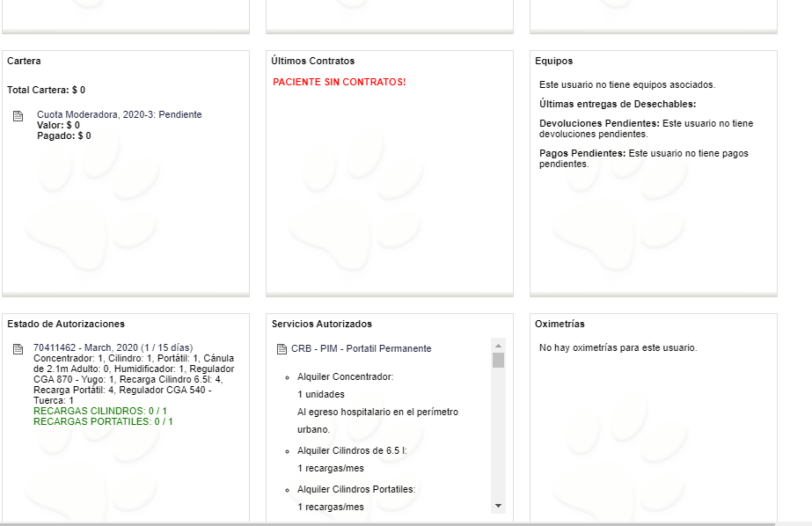Click the Devoluciones Pendientes label
Image resolution: width=812 pixels, height=526 pixels.
click(x=599, y=123)
